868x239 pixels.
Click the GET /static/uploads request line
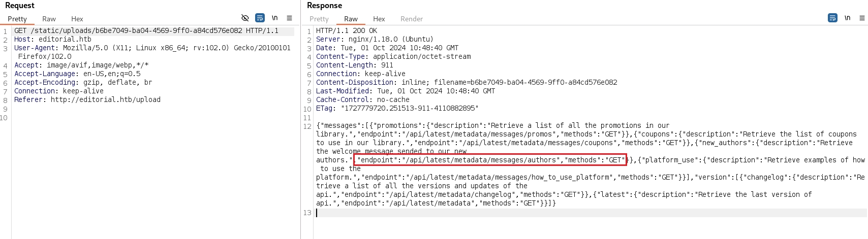coord(146,31)
